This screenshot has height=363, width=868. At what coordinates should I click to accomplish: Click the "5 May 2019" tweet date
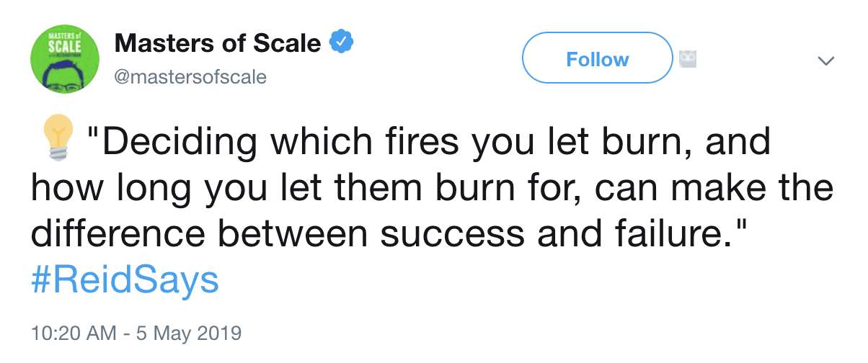pyautogui.click(x=190, y=333)
